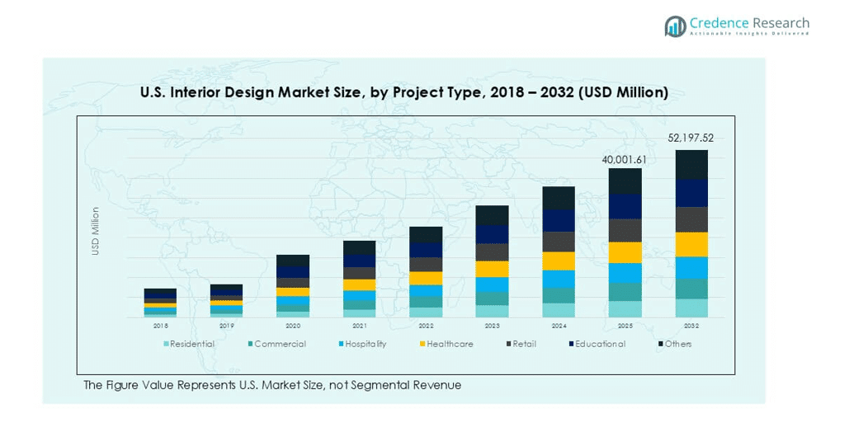The height and width of the screenshot is (437, 868).
Task: Select the Others legend square marker
Action: [660, 344]
